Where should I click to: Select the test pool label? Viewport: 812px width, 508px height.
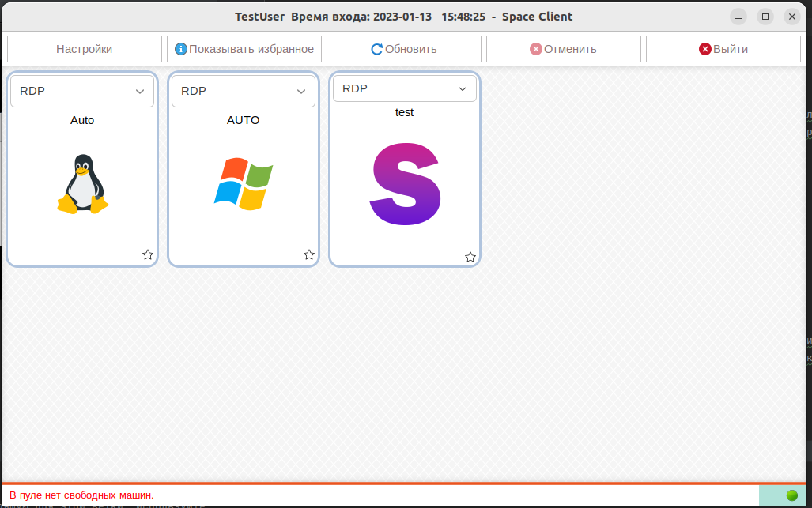[404, 112]
